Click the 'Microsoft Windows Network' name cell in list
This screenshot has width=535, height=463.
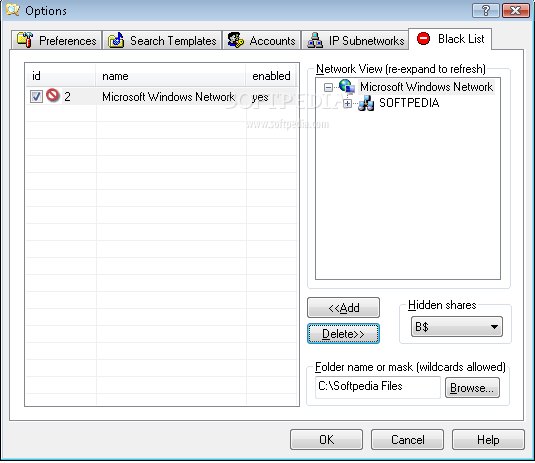click(x=169, y=97)
